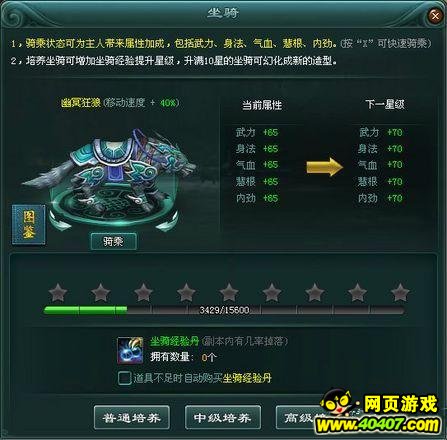Open the 图鉴 side tab
Viewport: 447px width, 440px height.
(x=29, y=224)
